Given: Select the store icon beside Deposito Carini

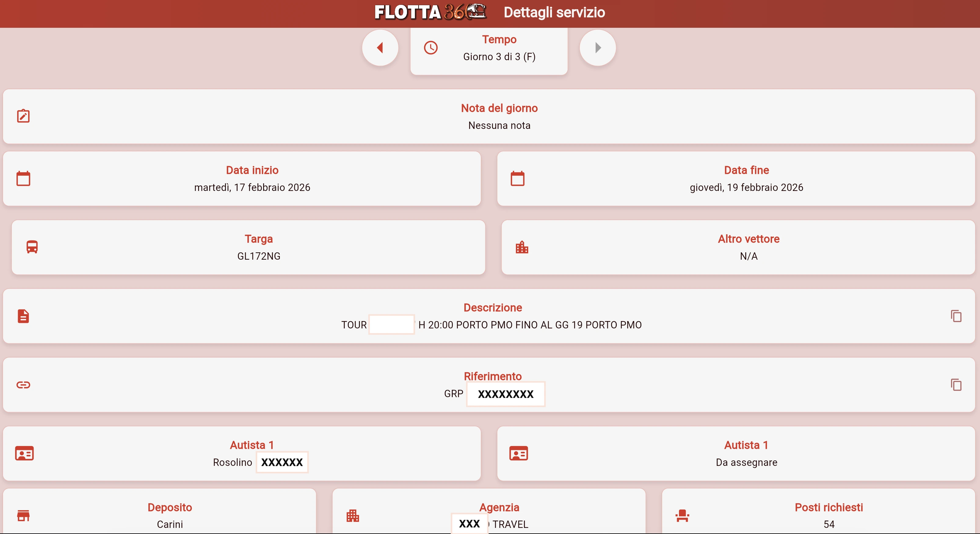Looking at the screenshot, I should 24,516.
